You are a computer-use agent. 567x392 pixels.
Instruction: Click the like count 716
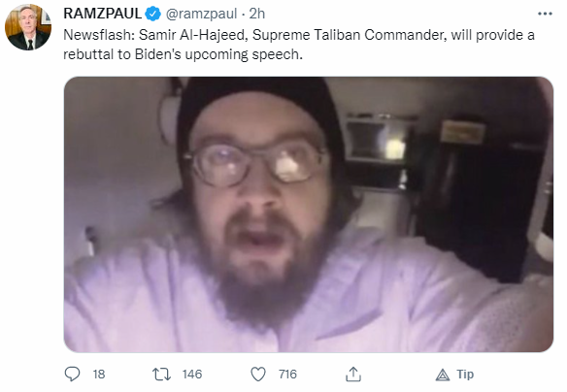pos(287,375)
